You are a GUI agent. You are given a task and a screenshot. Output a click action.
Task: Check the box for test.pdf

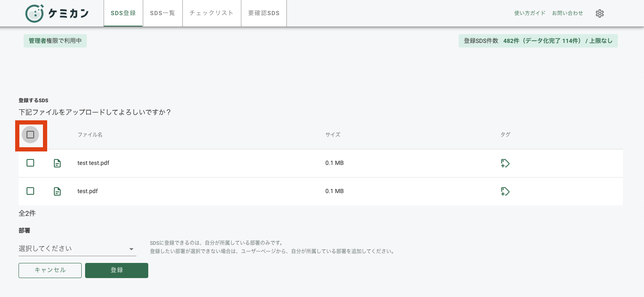(30, 191)
